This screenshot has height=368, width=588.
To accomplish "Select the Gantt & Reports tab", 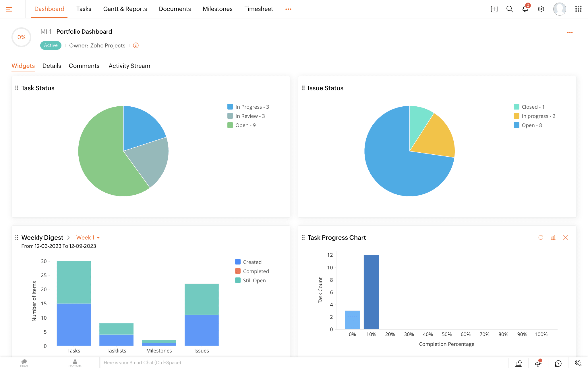I will (x=125, y=9).
